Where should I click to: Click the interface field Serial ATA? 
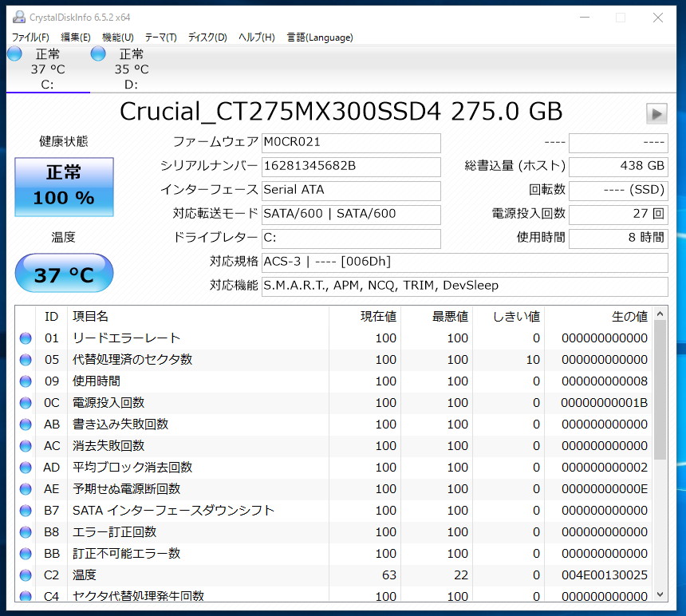click(x=351, y=191)
